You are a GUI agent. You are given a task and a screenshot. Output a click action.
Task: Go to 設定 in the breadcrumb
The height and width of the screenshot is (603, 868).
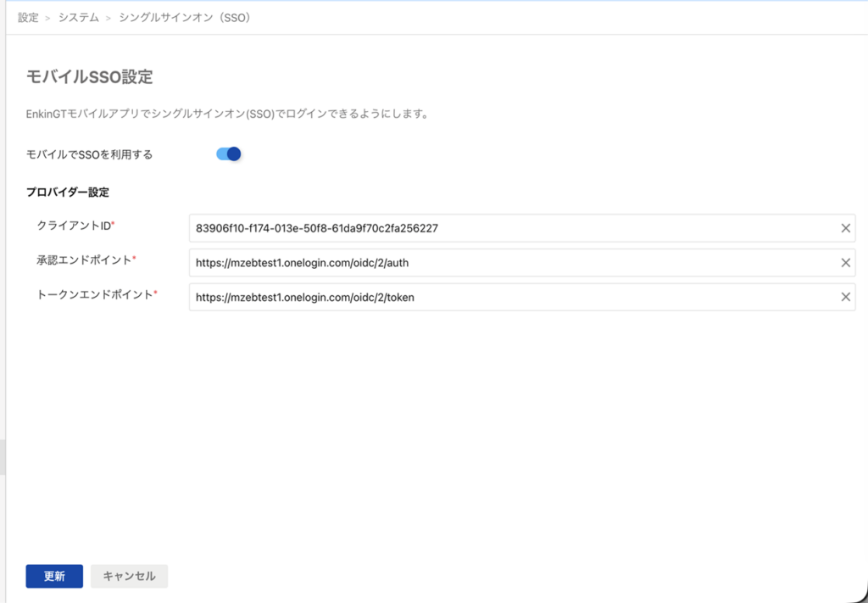(x=28, y=17)
